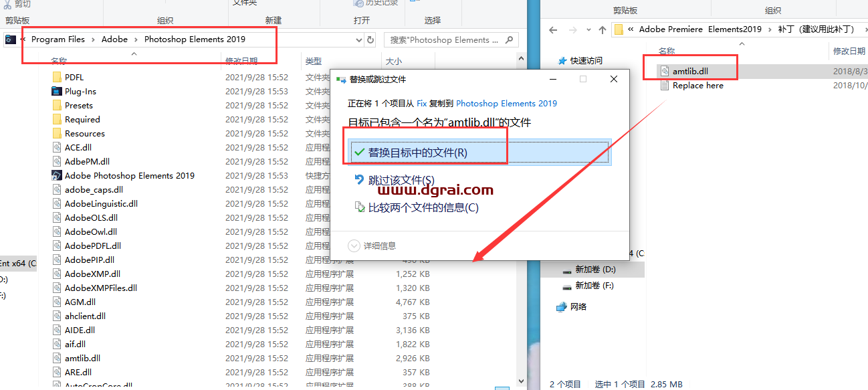Sort by Name column in right window
Screen dimensions: 868x390
pos(667,51)
